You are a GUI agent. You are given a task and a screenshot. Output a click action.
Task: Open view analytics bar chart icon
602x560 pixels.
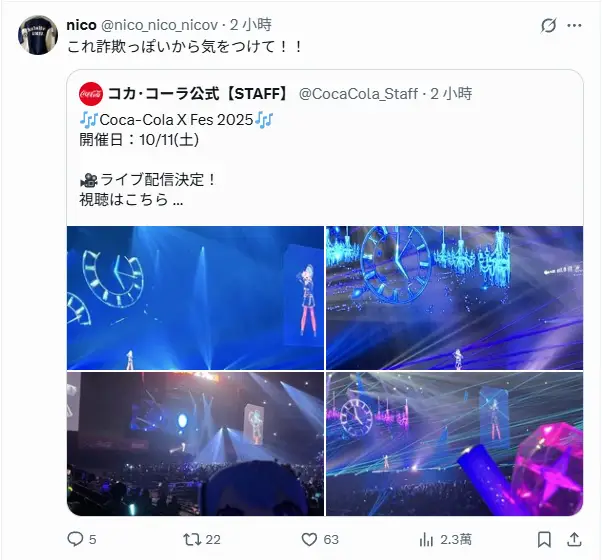(x=426, y=539)
